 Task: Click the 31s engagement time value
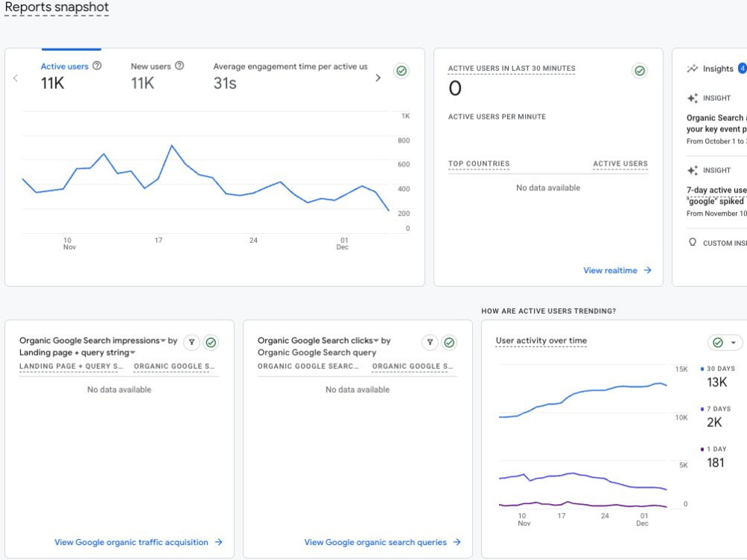(x=225, y=84)
